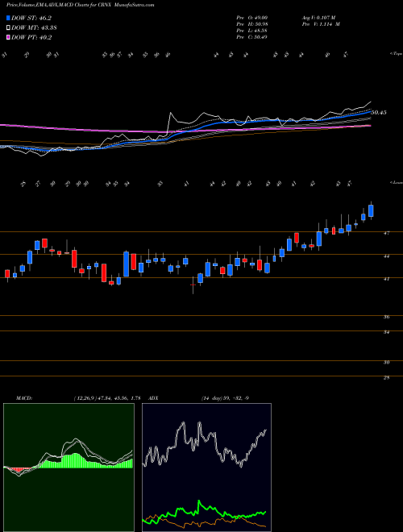Screen dimensions: 403x532
Task: Select the 'DOW MT: 43.38' legend text
Action: pyautogui.click(x=34, y=28)
